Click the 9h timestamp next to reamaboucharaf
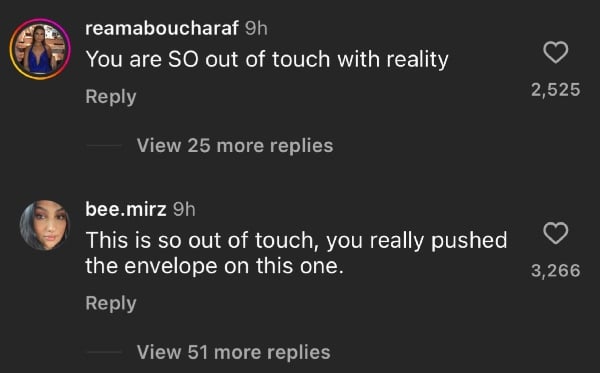Viewport: 600px width, 373px height. [x=256, y=29]
